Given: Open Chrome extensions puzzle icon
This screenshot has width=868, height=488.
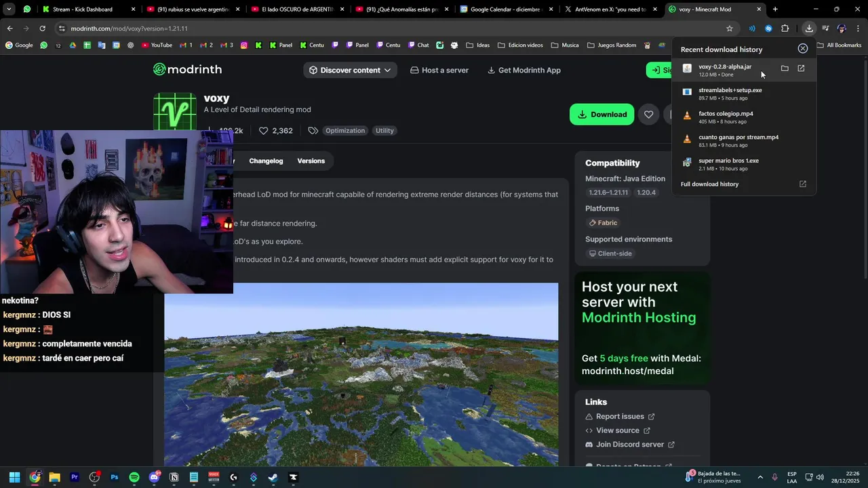Looking at the screenshot, I should coord(785,28).
